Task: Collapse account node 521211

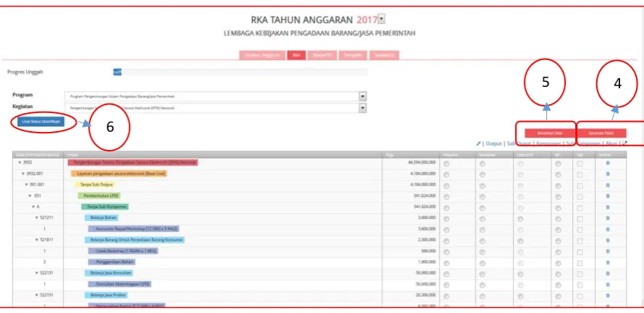Action: 36,217
